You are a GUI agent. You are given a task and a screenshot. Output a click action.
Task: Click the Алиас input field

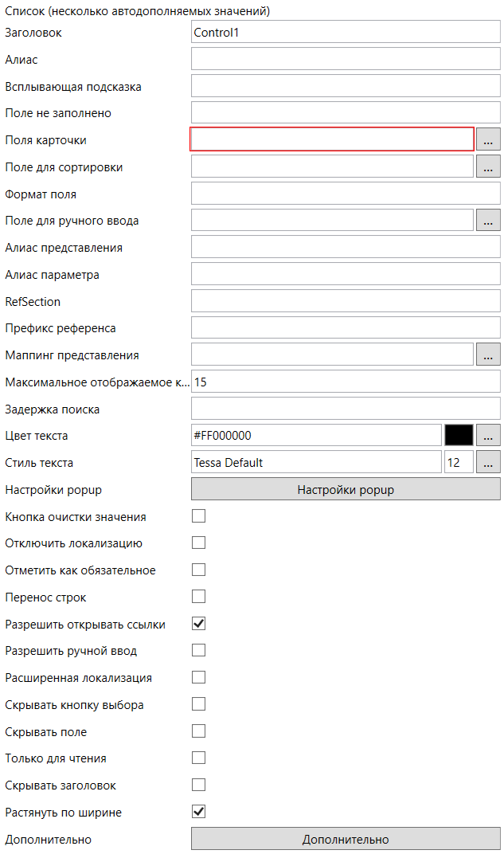coord(346,60)
